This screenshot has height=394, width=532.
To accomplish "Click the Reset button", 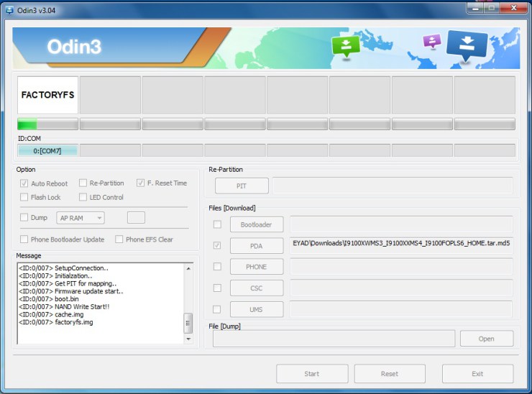I will [x=390, y=374].
